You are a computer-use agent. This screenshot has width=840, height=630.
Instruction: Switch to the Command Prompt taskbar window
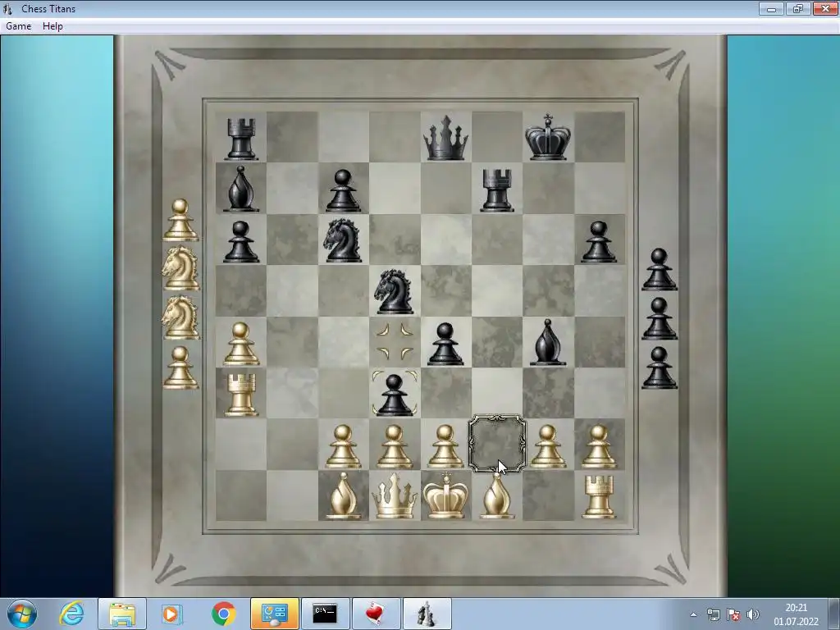pos(325,614)
